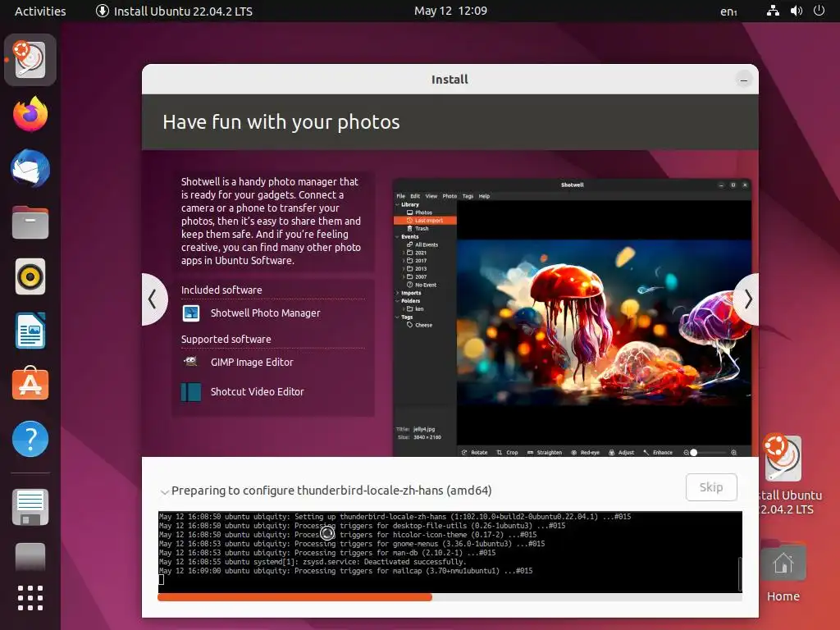Click the network status icon
Screen dimensions: 840x630
click(x=773, y=11)
